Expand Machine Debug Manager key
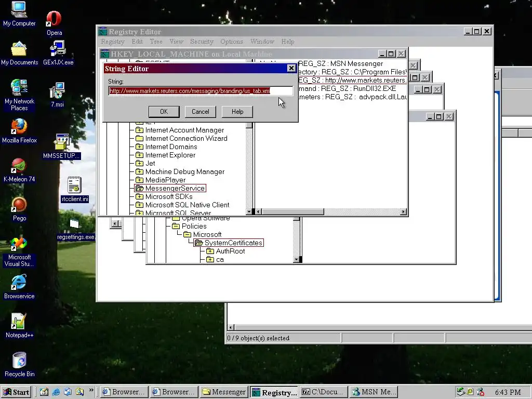The width and height of the screenshot is (532, 399). click(139, 171)
